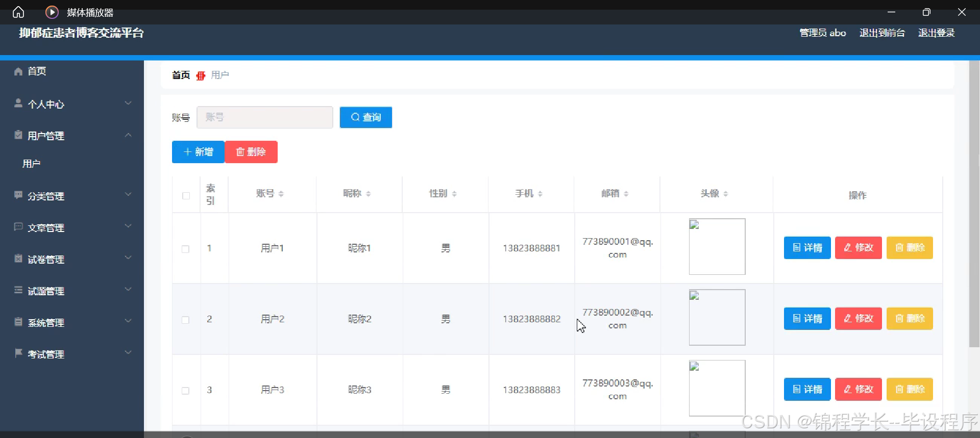
Task: Click 修改 for 用户2
Action: coord(859,319)
